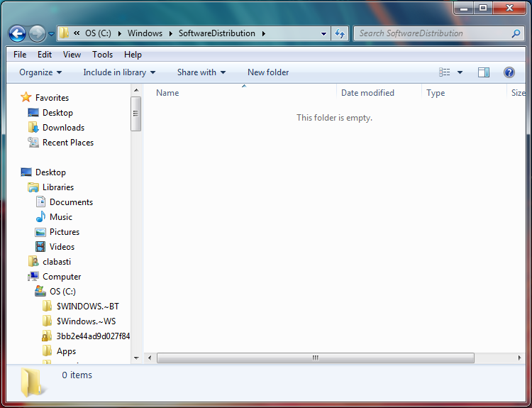Create a New folder

point(268,72)
